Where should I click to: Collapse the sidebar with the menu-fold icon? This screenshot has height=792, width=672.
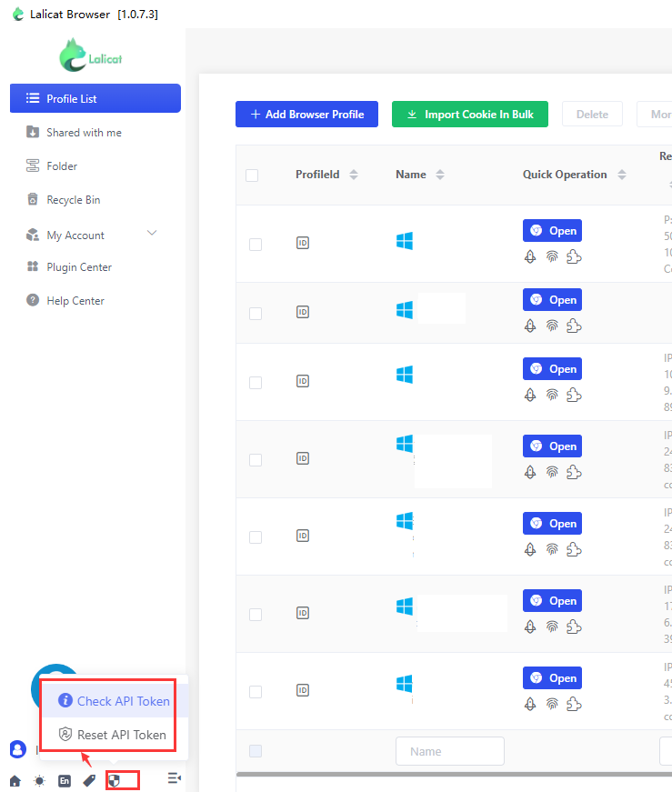point(175,778)
